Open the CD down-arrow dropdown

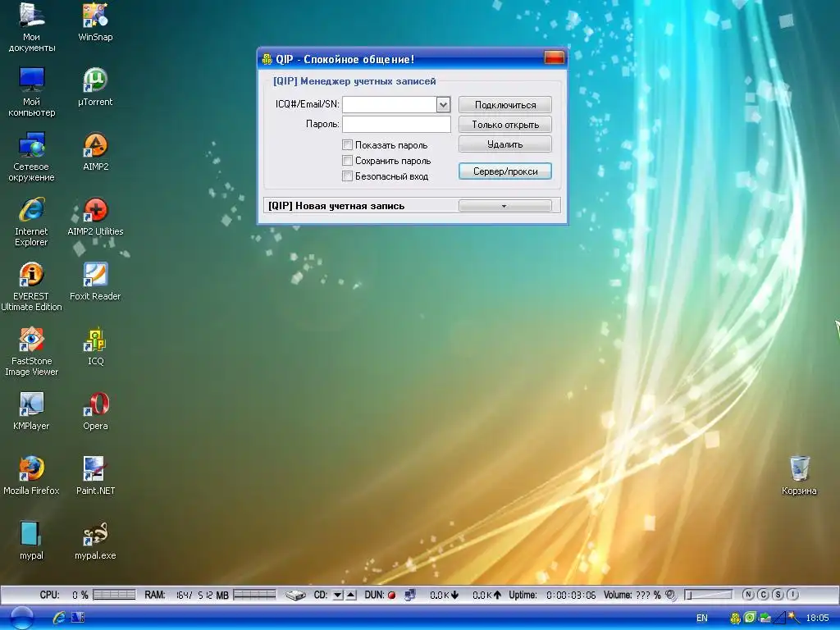(337, 596)
